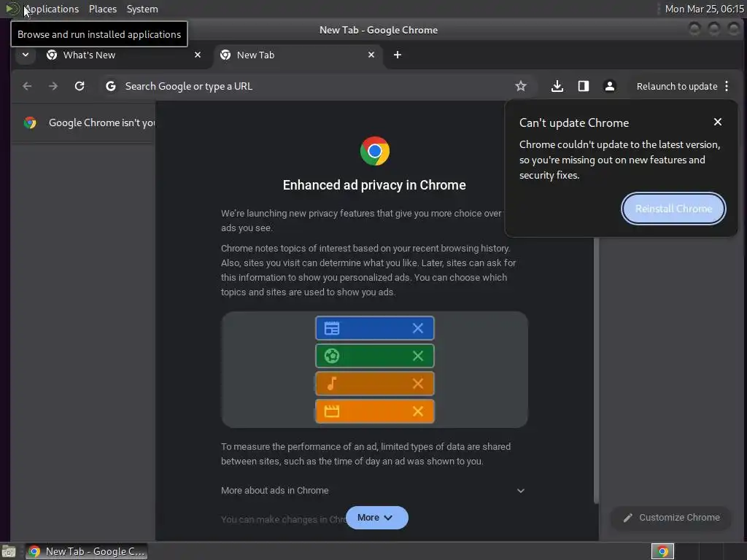Select New Tab - Google Chrome taskbar entry
The height and width of the screenshot is (560, 747).
(86, 551)
